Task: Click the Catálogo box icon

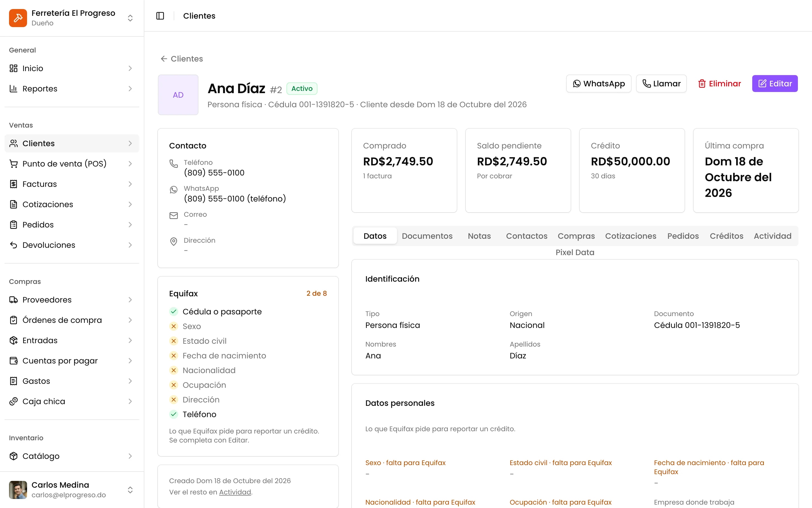Action: point(14,456)
